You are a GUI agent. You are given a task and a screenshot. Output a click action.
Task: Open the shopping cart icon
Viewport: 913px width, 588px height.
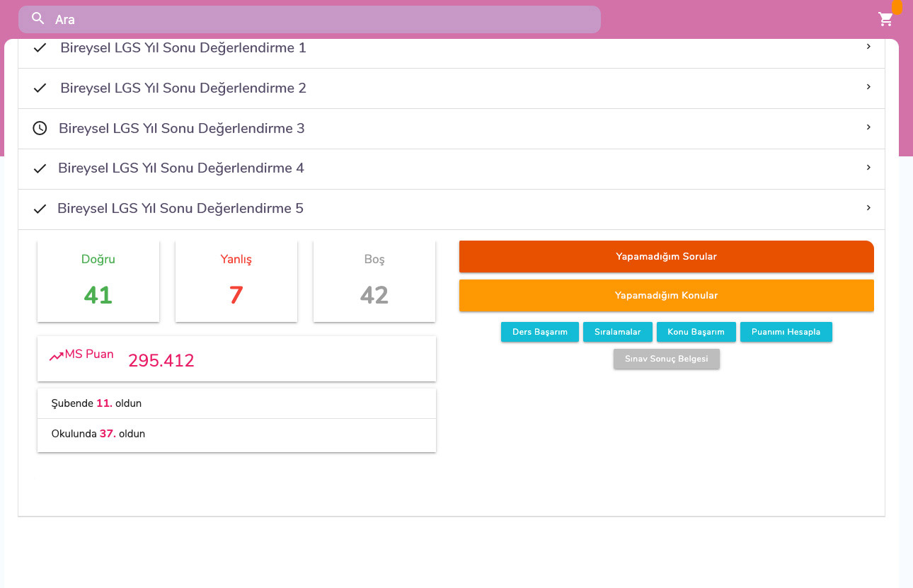[885, 19]
